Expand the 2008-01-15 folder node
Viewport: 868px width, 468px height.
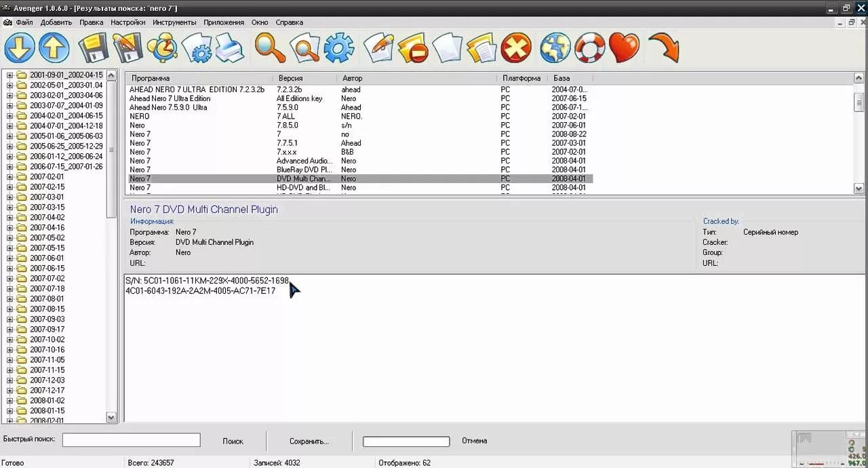coord(9,411)
